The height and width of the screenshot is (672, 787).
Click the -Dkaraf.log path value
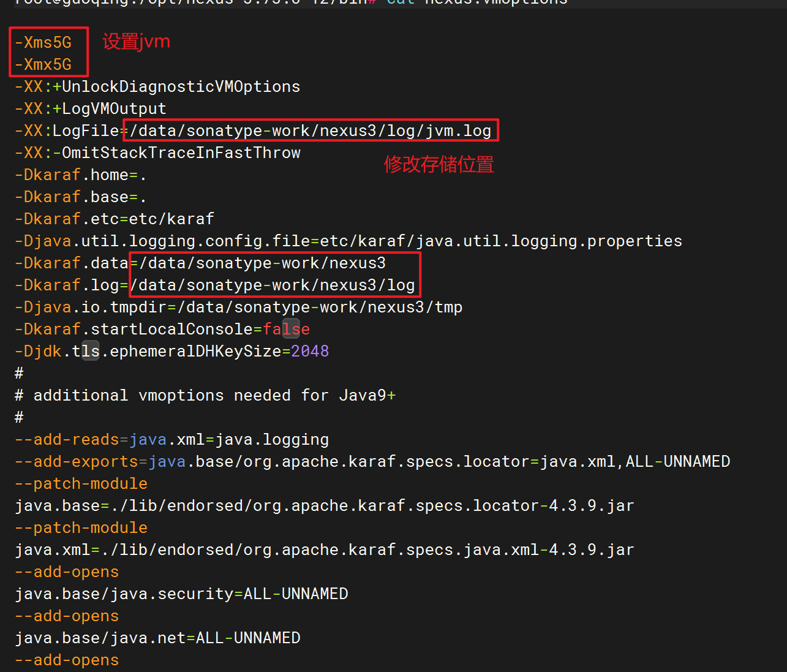click(273, 285)
